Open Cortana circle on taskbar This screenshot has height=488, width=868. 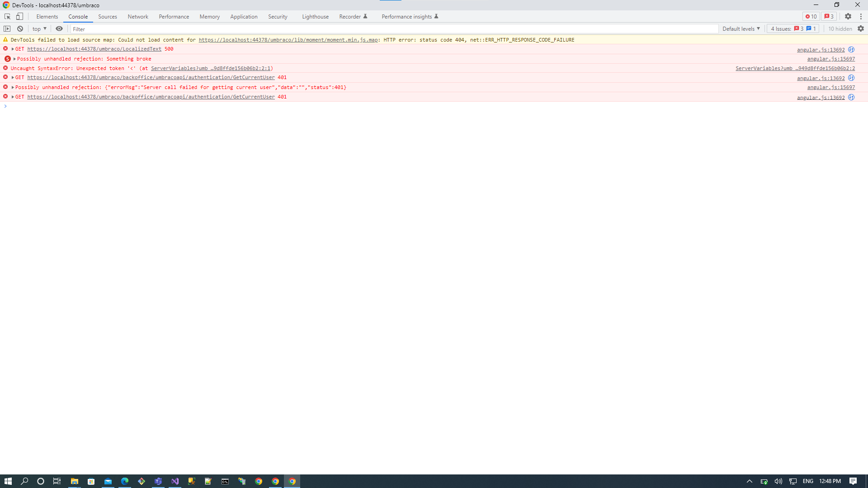(x=41, y=481)
